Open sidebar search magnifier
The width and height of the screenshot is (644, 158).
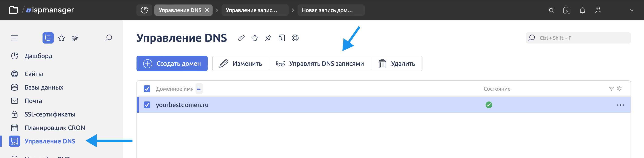click(108, 38)
